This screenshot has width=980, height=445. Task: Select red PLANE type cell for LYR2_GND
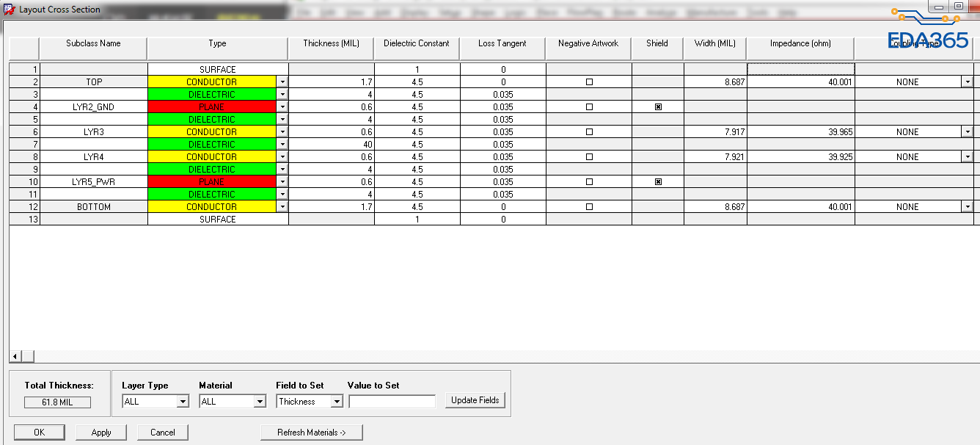click(x=212, y=107)
